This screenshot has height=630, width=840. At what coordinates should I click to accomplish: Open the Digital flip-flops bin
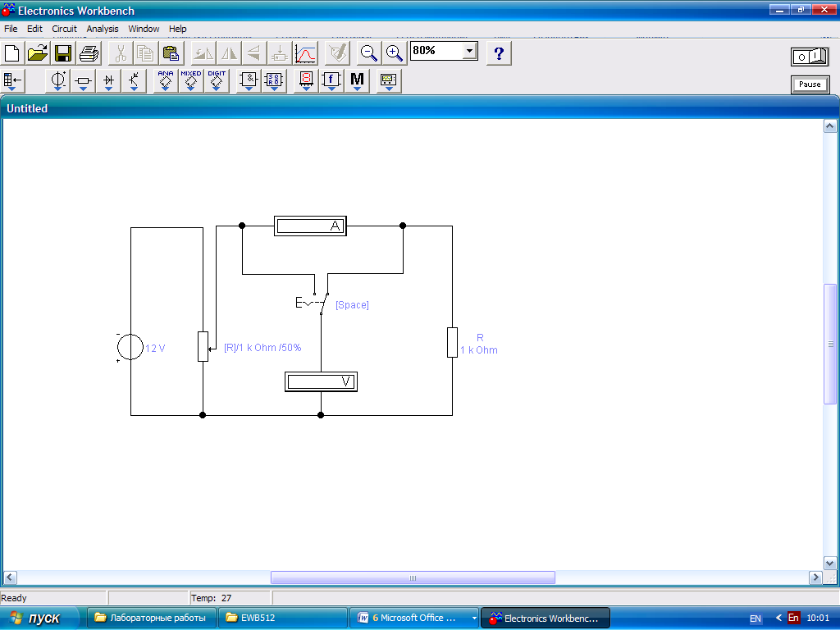click(274, 81)
